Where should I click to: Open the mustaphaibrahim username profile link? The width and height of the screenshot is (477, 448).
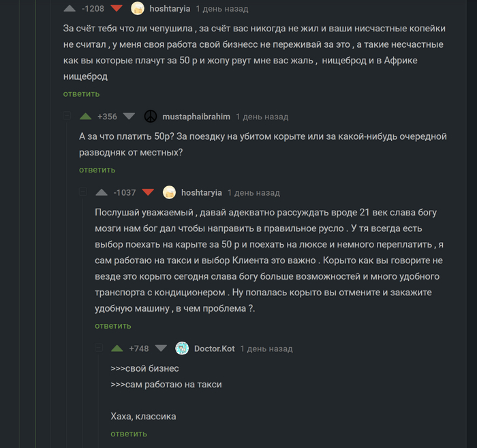(196, 117)
